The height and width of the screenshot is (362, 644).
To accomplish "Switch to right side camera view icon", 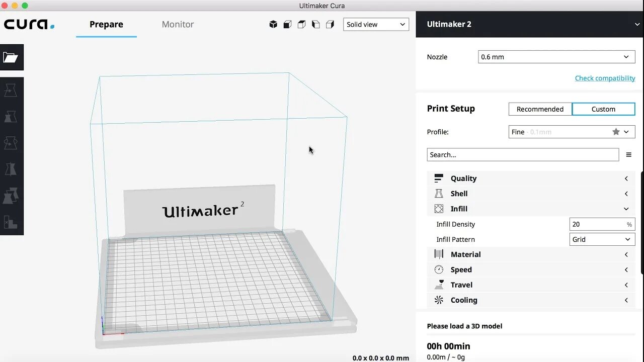I will click(330, 24).
